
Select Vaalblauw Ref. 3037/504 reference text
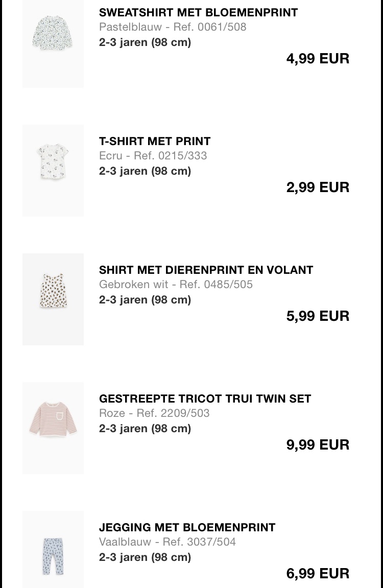pyautogui.click(x=167, y=542)
